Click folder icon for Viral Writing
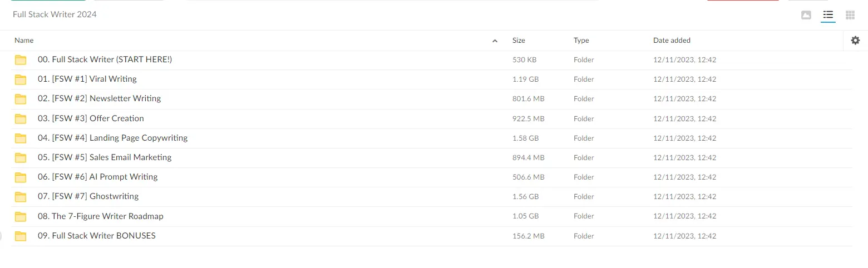Screen dimensions: 868x268 [21, 80]
